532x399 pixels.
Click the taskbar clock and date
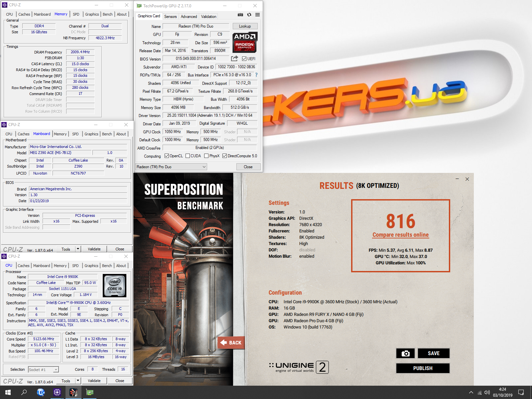tap(502, 392)
